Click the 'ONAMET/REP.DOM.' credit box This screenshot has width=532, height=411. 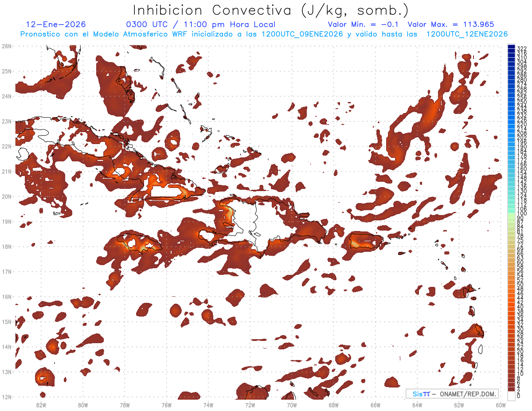click(452, 394)
